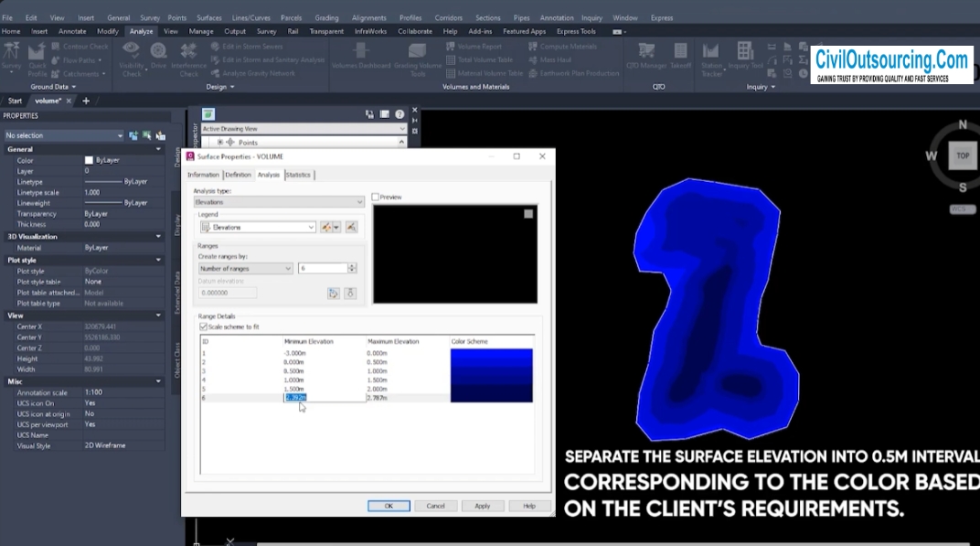980x546 pixels.
Task: Click the run analysis arrow button
Action: (x=350, y=294)
